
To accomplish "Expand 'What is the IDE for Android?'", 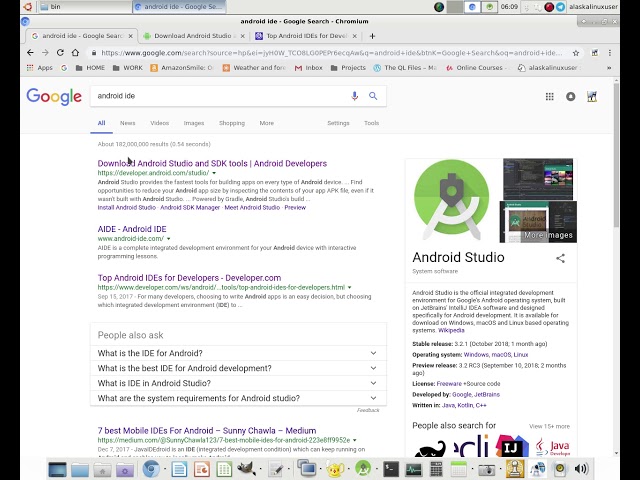I will (238, 353).
